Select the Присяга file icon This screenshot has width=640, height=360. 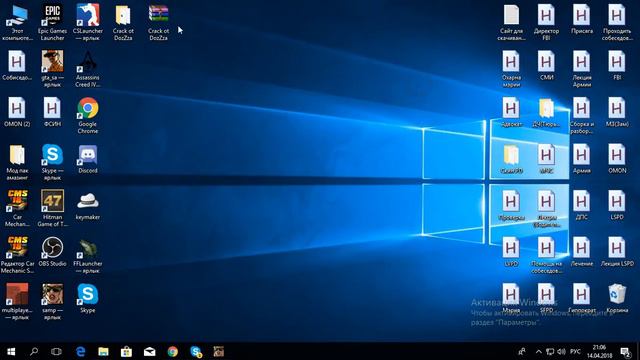581,19
